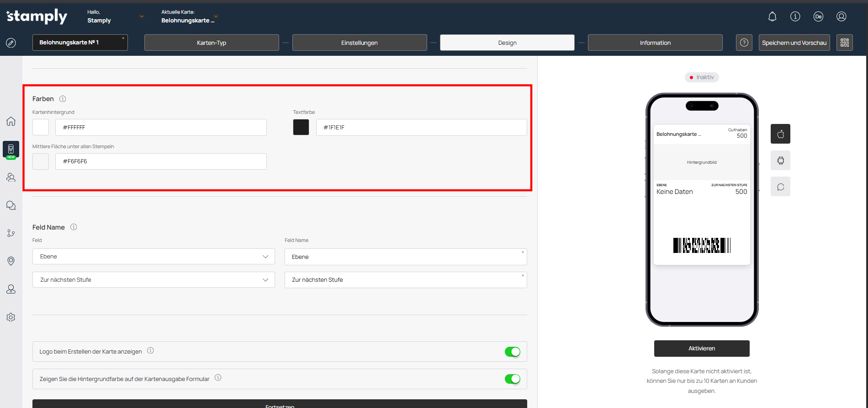Click the help question mark icon
This screenshot has width=868, height=408.
pos(744,43)
